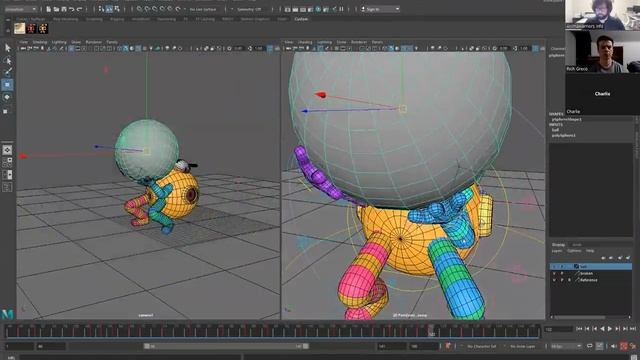Open Panels menu in left viewport panel
This screenshot has width=640, height=360.
[x=112, y=42]
